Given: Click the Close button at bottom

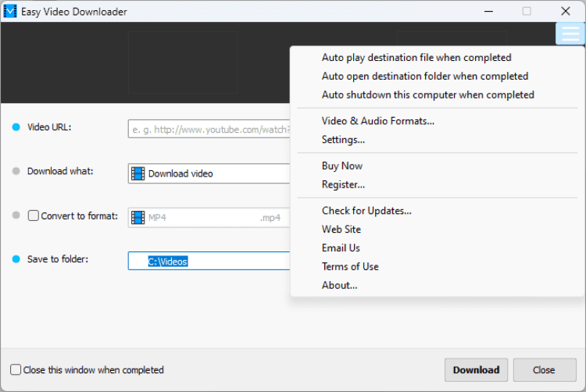Looking at the screenshot, I should click(x=544, y=370).
